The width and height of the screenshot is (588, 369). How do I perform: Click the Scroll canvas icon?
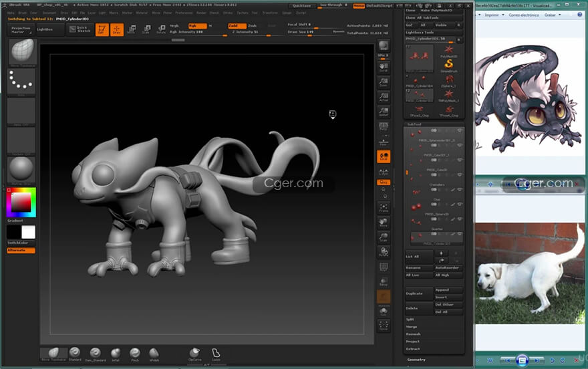[384, 67]
